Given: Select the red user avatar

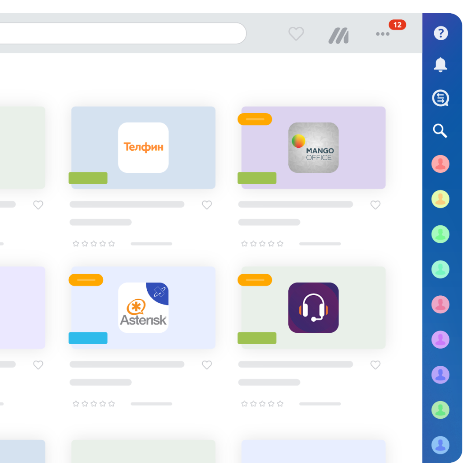Looking at the screenshot, I should click(440, 164).
